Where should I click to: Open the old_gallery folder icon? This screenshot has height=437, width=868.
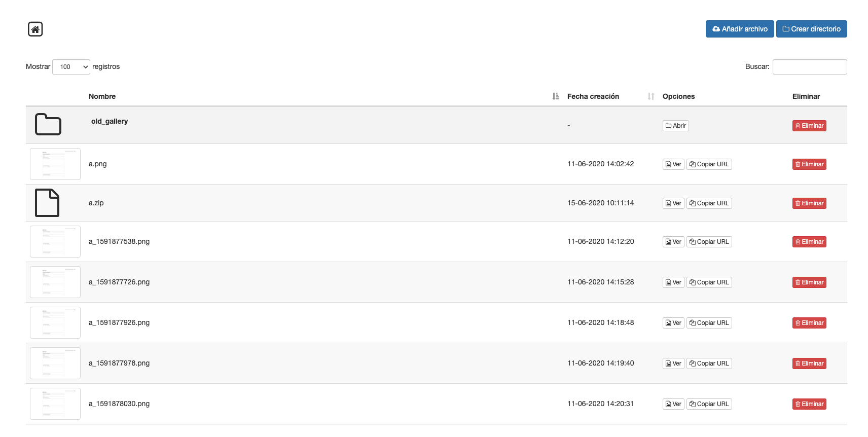48,124
